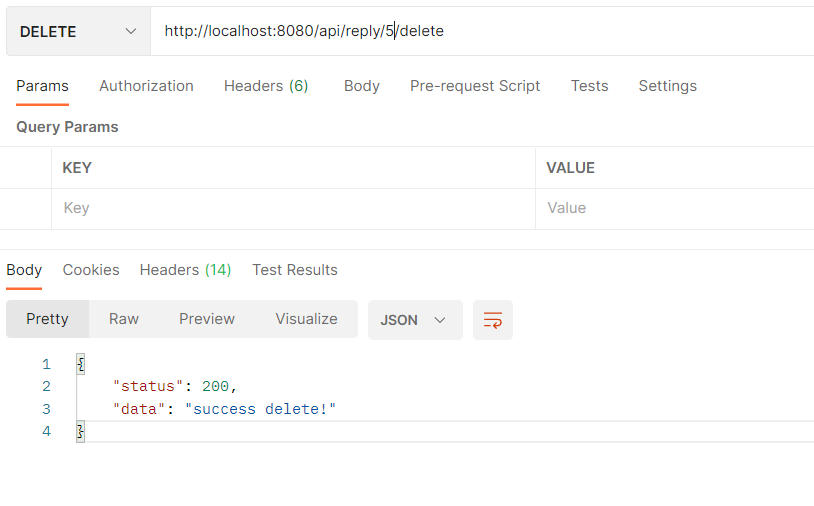
Task: Click the Query Params heading
Action: click(x=67, y=127)
